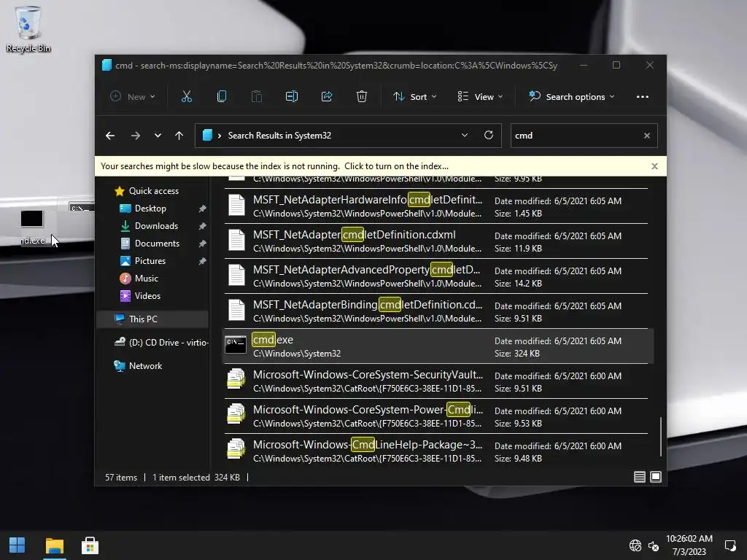This screenshot has height=560, width=747.
Task: Select This PC in sidebar
Action: (x=152, y=319)
